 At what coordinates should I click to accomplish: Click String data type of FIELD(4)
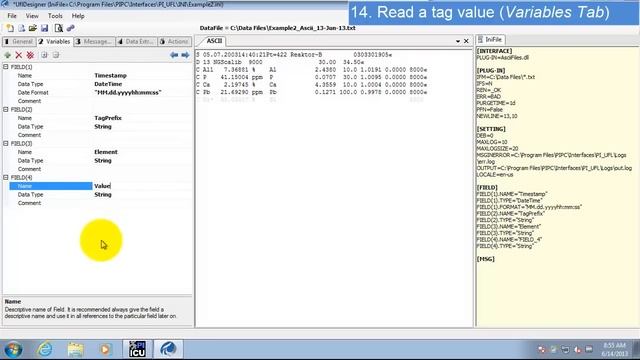[x=103, y=195]
